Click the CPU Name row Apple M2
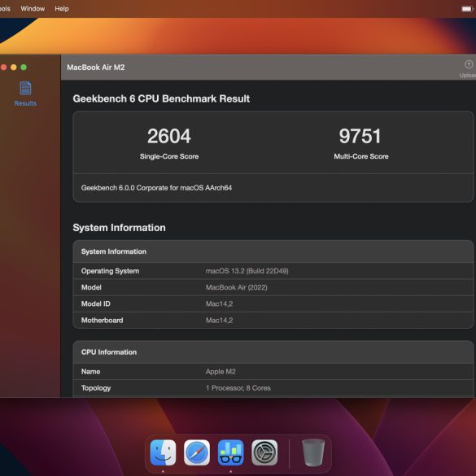 point(273,372)
